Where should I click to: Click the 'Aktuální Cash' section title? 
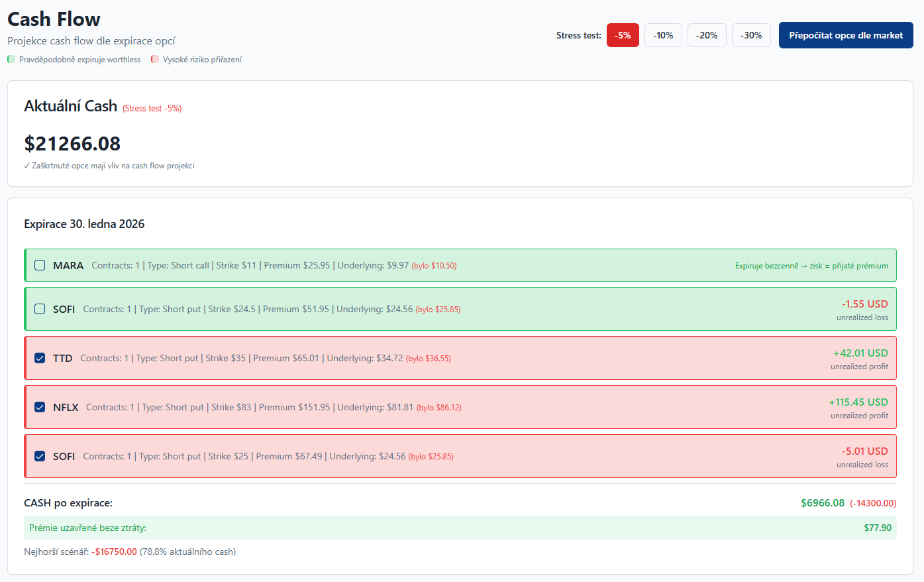pos(71,106)
